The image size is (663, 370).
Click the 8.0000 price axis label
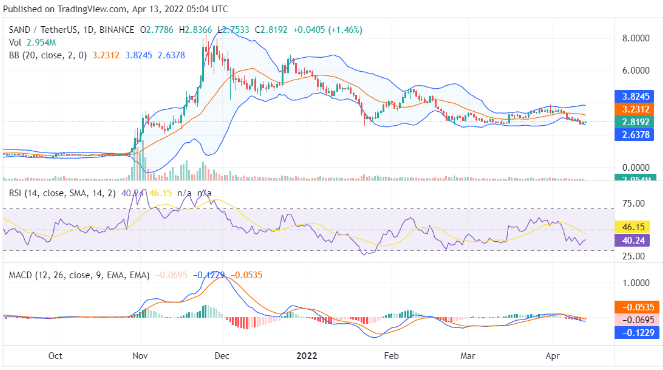(x=636, y=38)
